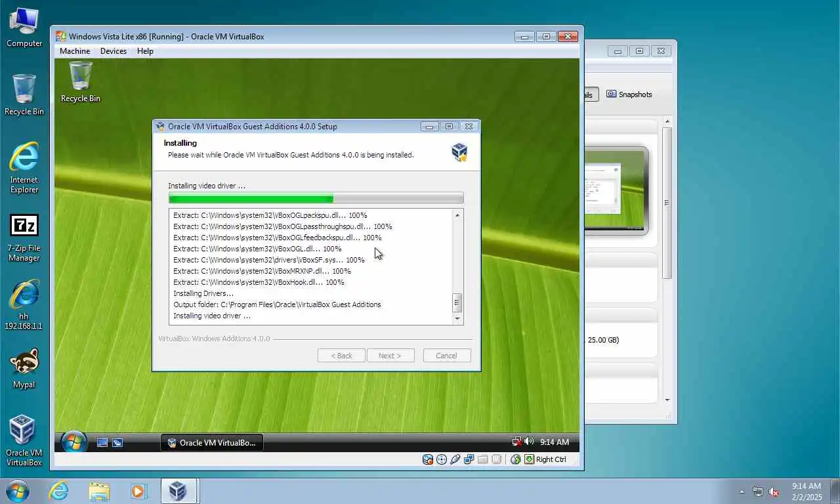Click the host Windows 7 Start button
This screenshot has width=840, height=504.
17,491
